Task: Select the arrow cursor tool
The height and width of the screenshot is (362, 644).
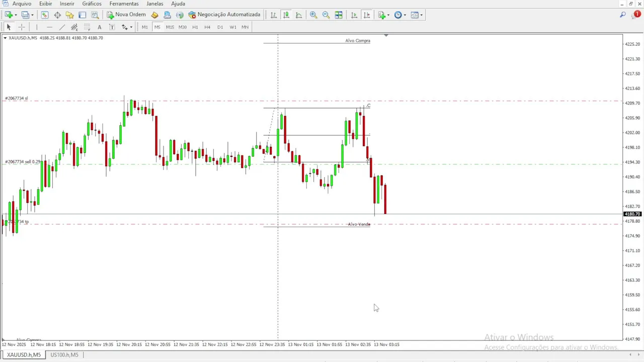Action: pyautogui.click(x=9, y=27)
